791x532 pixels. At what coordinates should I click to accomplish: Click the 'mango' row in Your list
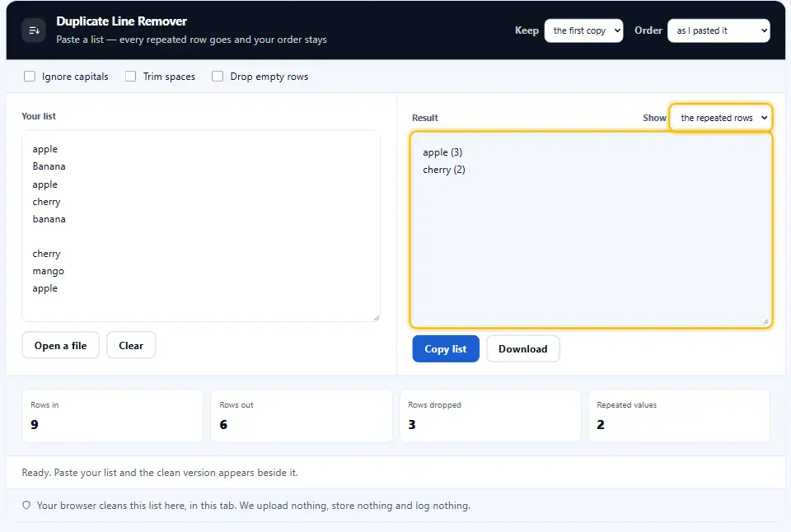[49, 271]
